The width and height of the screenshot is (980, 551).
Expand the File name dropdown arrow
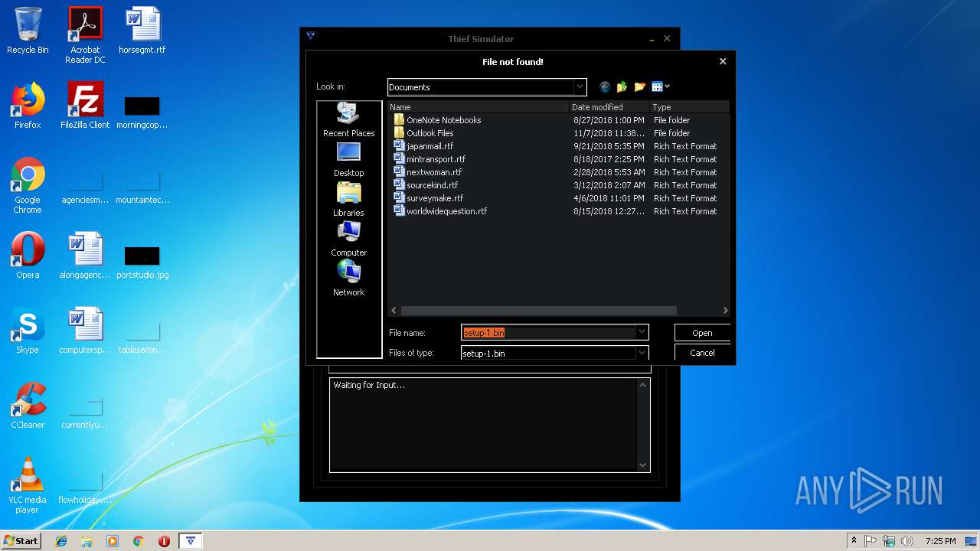point(642,332)
